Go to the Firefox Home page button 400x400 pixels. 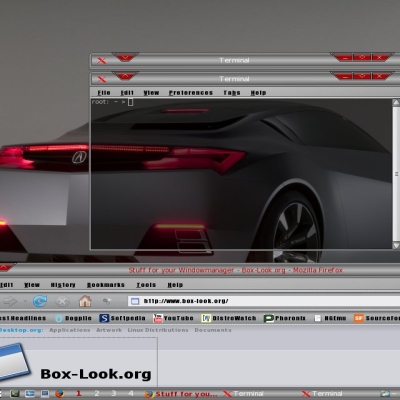(x=85, y=301)
